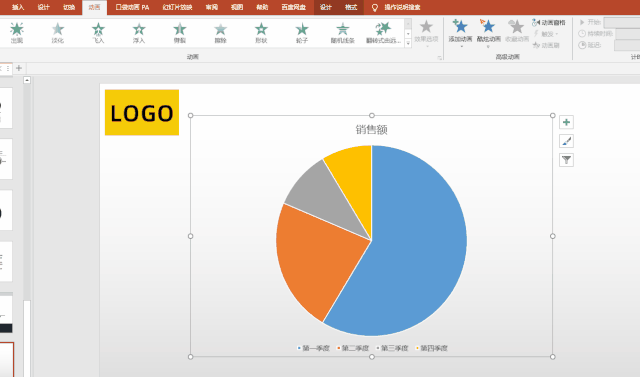The width and height of the screenshot is (640, 377).
Task: Click the plus button above slide panel
Action: [x=19, y=68]
